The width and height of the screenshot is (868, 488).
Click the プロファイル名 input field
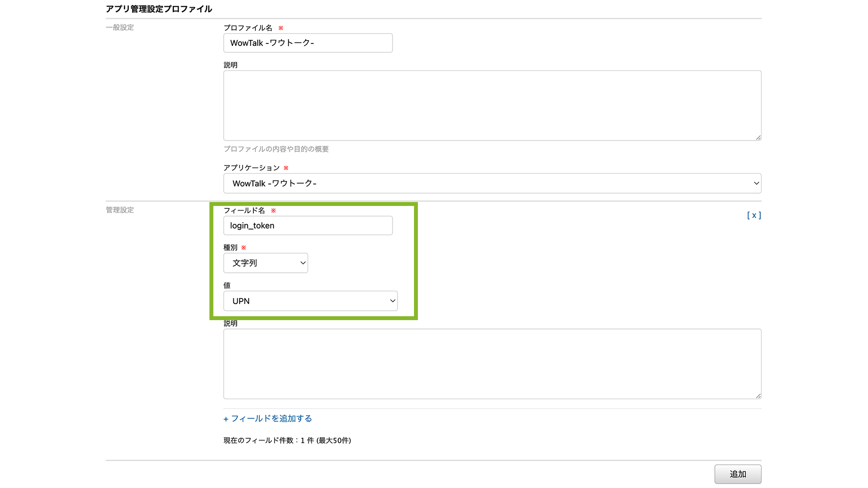[308, 43]
